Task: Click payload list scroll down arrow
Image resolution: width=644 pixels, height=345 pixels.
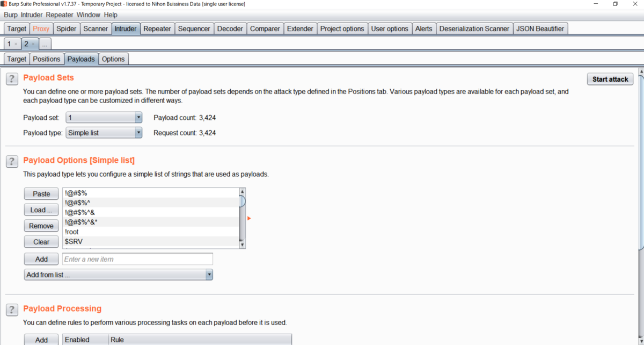Action: point(242,245)
